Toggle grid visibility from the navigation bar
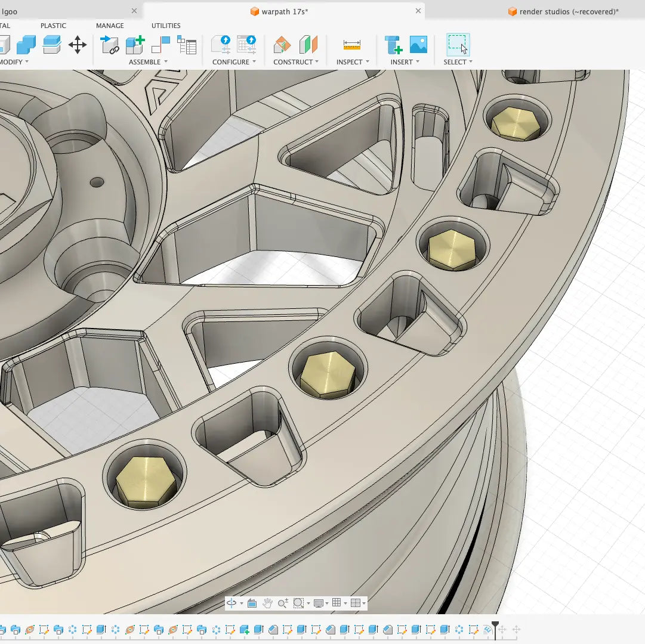 337,603
